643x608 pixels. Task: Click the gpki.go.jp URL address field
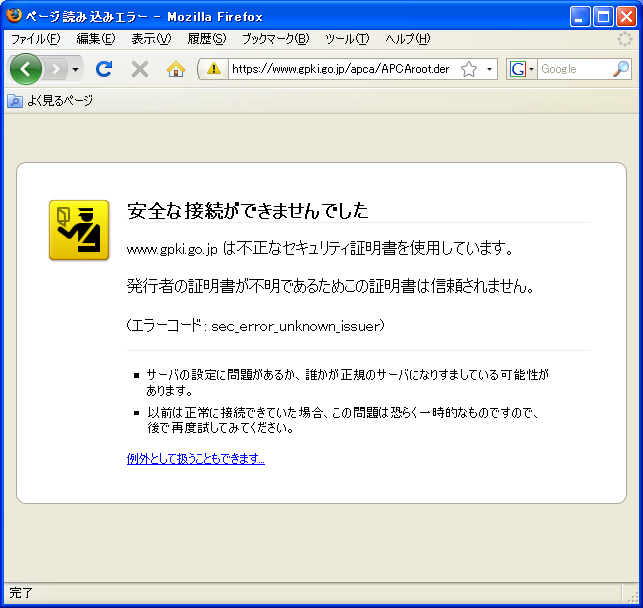(341, 69)
